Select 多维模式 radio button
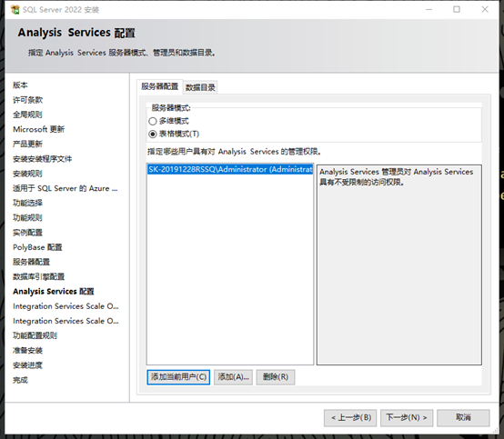The image size is (504, 439). [x=152, y=122]
